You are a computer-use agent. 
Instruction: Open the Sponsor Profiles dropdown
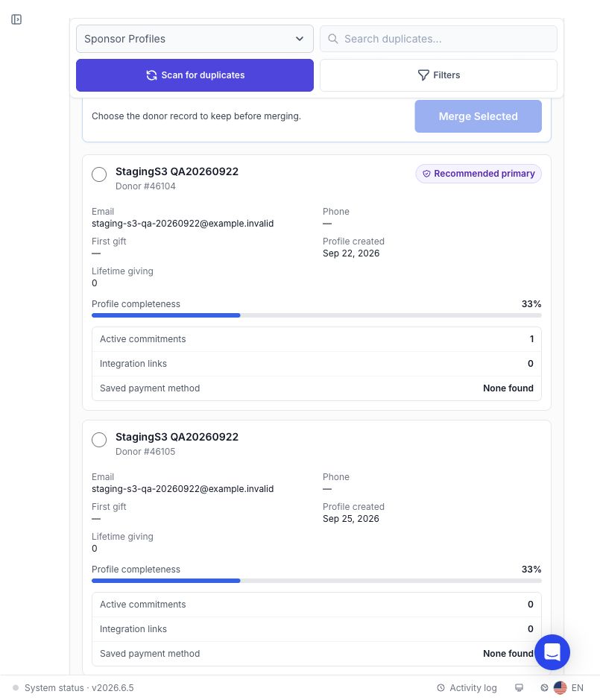click(x=195, y=39)
